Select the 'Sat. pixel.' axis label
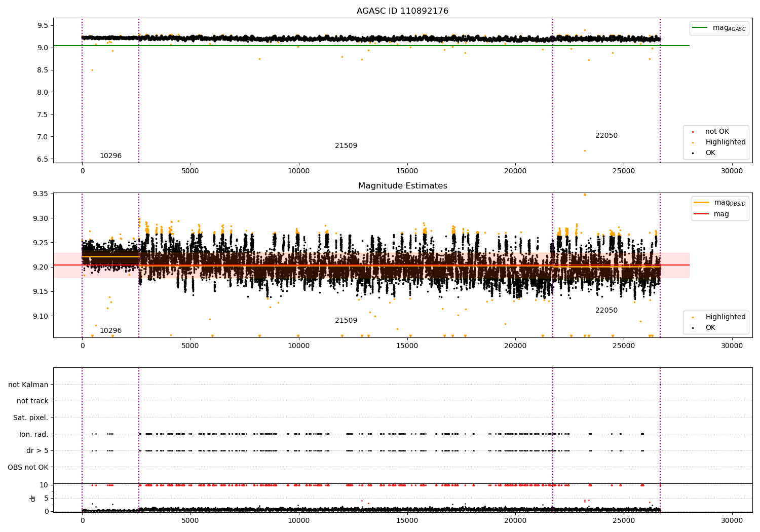 pos(30,418)
